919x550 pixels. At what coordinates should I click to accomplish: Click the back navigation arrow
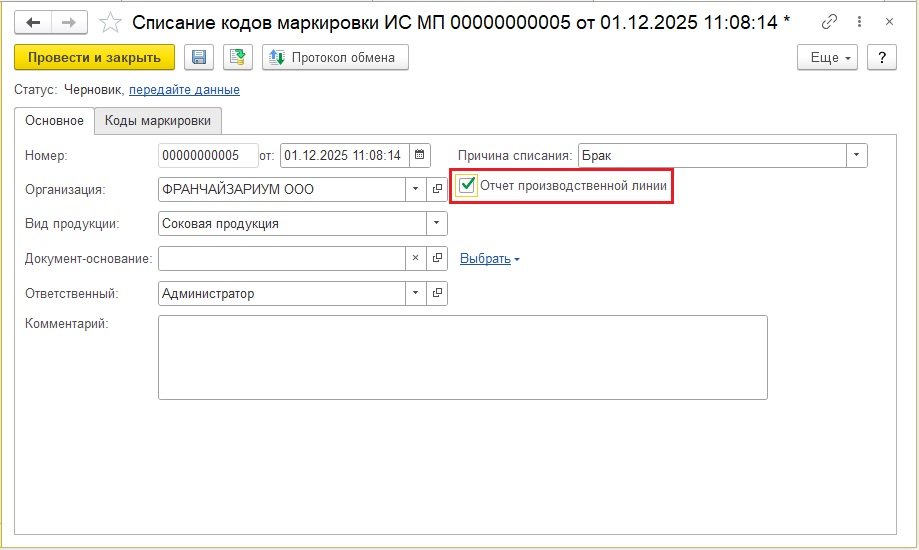coord(34,22)
